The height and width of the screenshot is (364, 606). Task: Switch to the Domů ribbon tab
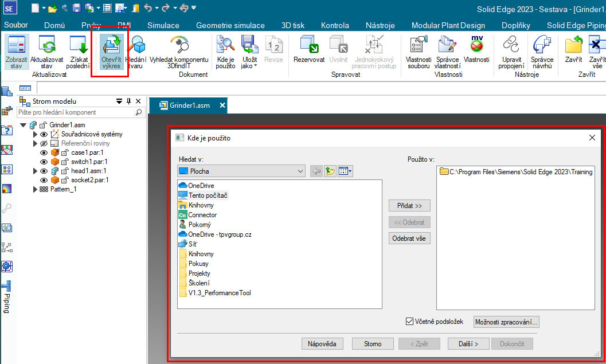[x=54, y=25]
